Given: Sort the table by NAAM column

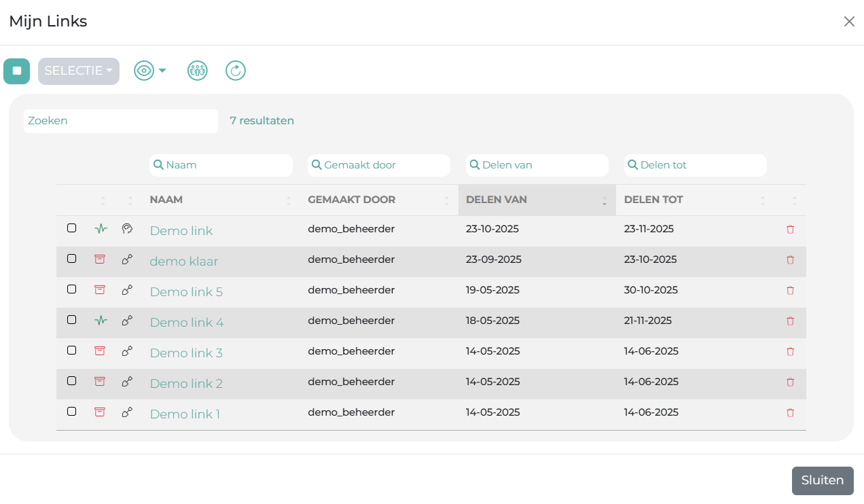Looking at the screenshot, I should pyautogui.click(x=166, y=200).
